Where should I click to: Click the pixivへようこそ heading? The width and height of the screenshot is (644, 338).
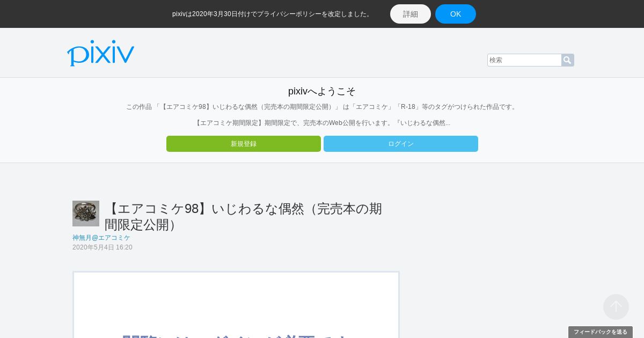coord(322,91)
